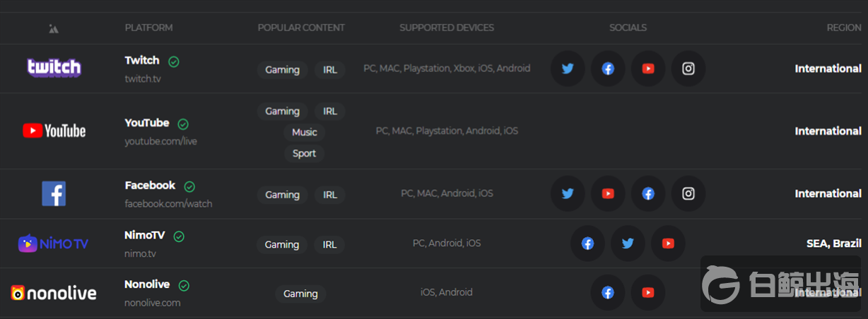Image resolution: width=868 pixels, height=319 pixels.
Task: Click Nonolive's YouTube social icon
Action: (648, 292)
